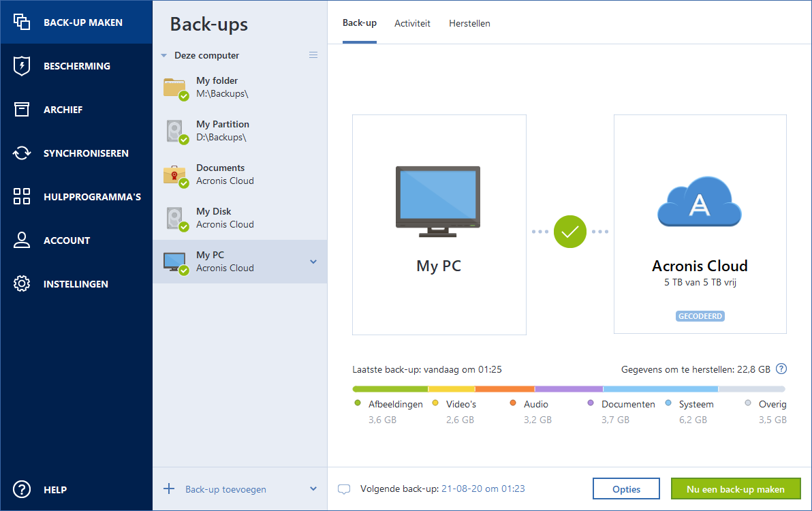Image resolution: width=812 pixels, height=511 pixels.
Task: Click the Back-up toevoegen link
Action: 225,489
